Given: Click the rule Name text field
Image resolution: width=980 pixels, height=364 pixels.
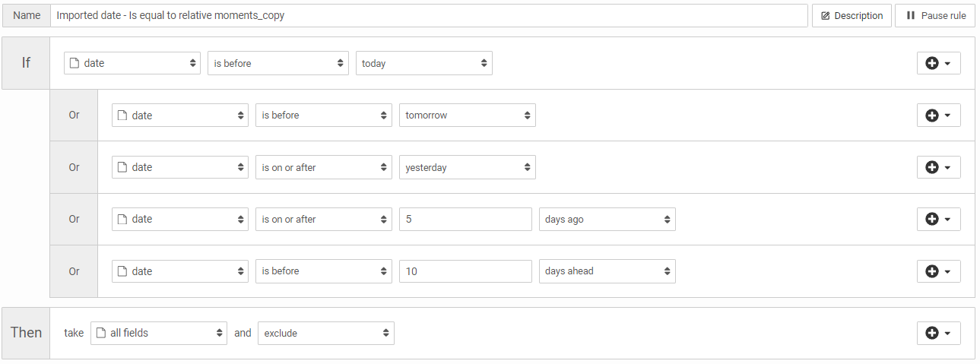Looking at the screenshot, I should 429,15.
